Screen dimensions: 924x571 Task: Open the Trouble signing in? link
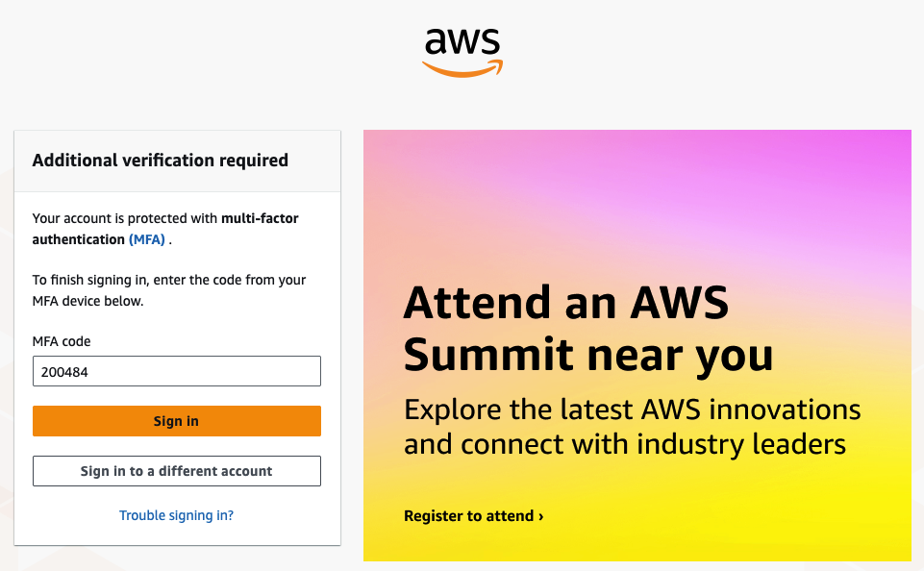tap(176, 515)
